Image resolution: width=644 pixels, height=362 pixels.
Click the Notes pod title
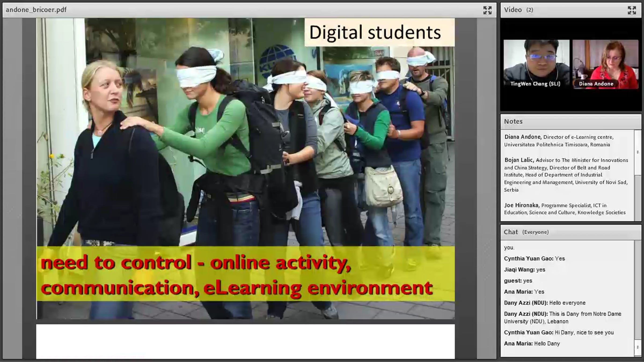(513, 121)
